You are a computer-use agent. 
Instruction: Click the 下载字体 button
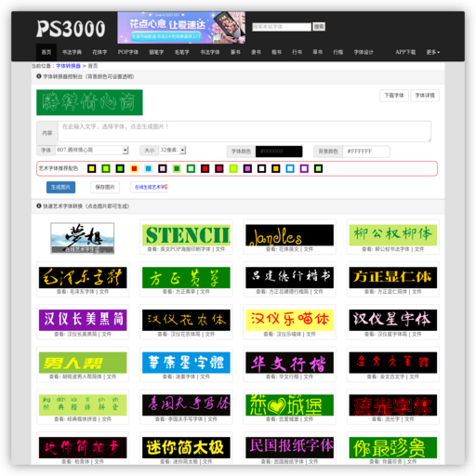click(x=394, y=96)
